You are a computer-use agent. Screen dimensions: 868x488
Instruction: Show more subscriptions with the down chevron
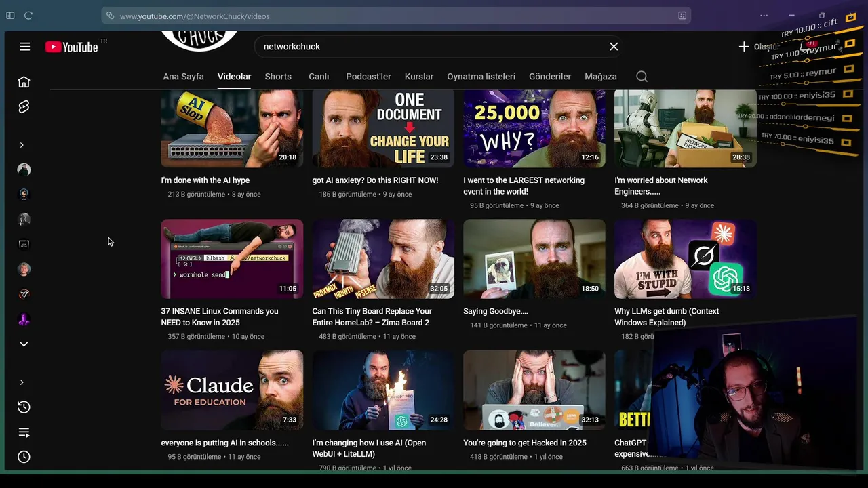pos(24,344)
